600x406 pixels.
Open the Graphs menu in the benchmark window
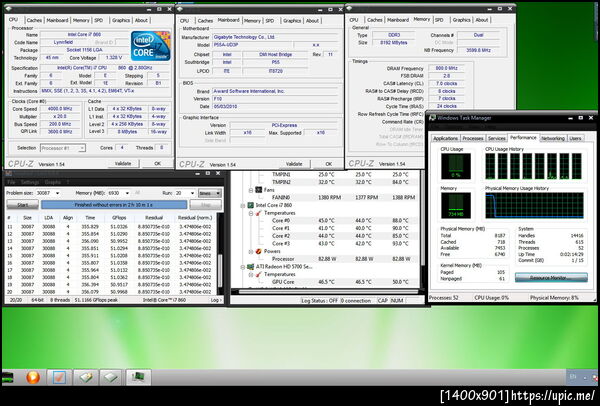tap(53, 182)
